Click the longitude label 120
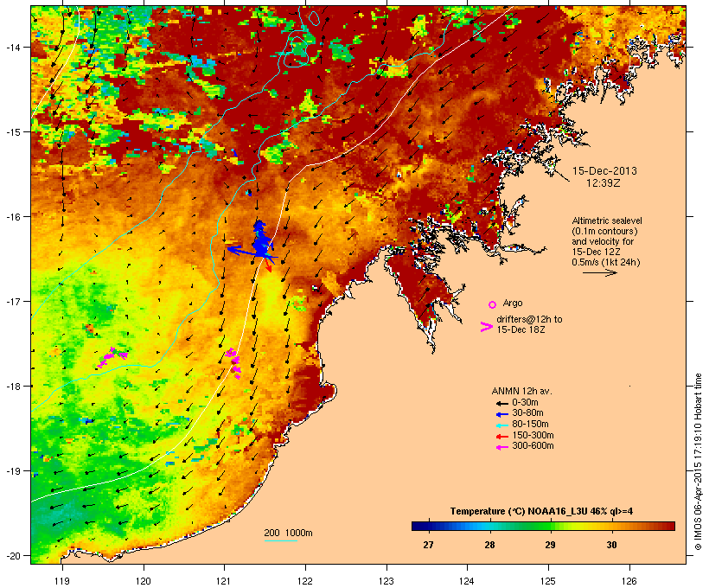Screen dimensions: 709x588 point(144,581)
